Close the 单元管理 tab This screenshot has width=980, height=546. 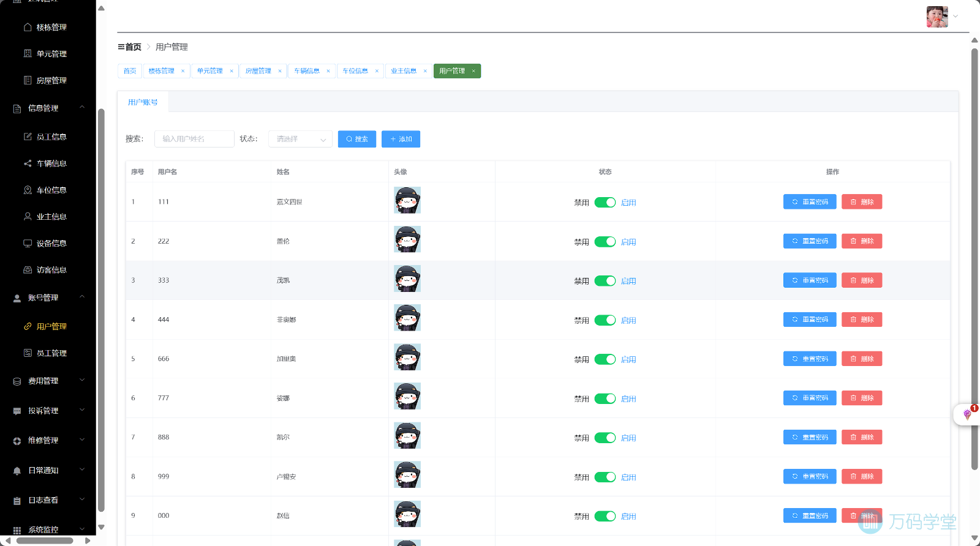[232, 71]
